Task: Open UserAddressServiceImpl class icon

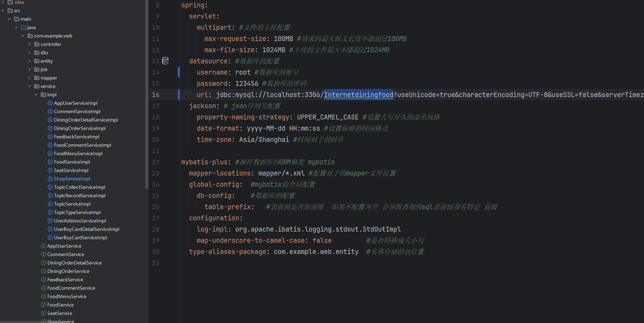Action: [50, 221]
